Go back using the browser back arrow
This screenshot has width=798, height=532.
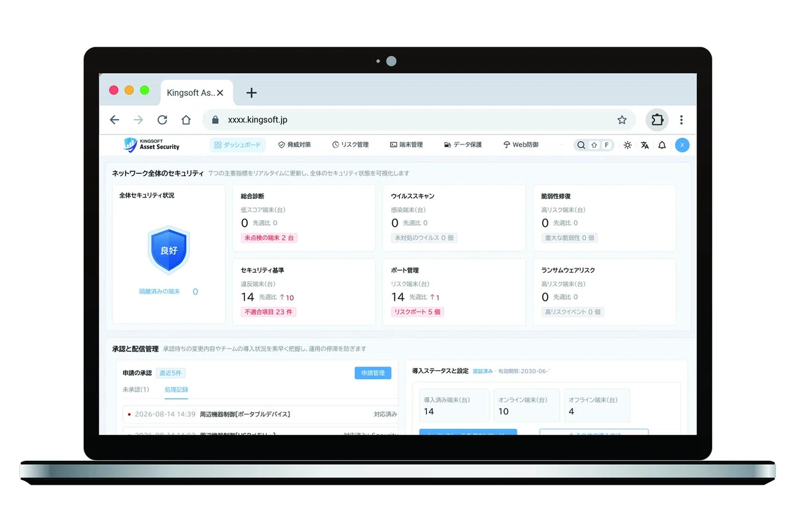click(x=114, y=120)
